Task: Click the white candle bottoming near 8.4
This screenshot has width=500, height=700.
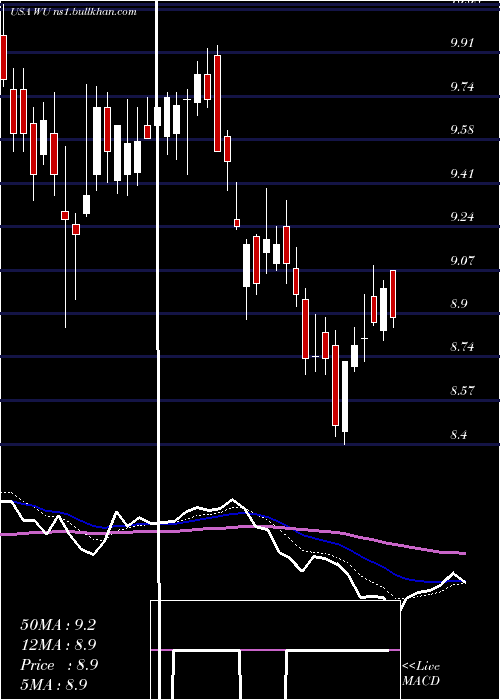Action: [x=345, y=396]
